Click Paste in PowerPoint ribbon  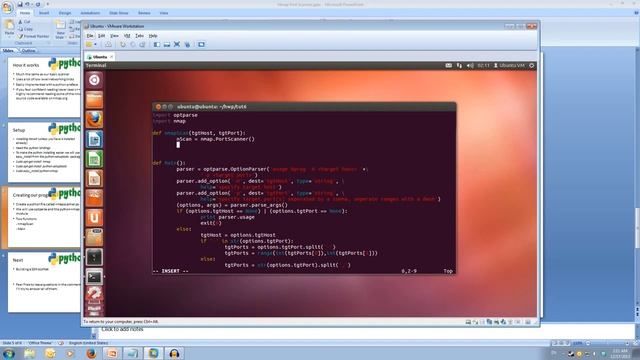(x=9, y=28)
